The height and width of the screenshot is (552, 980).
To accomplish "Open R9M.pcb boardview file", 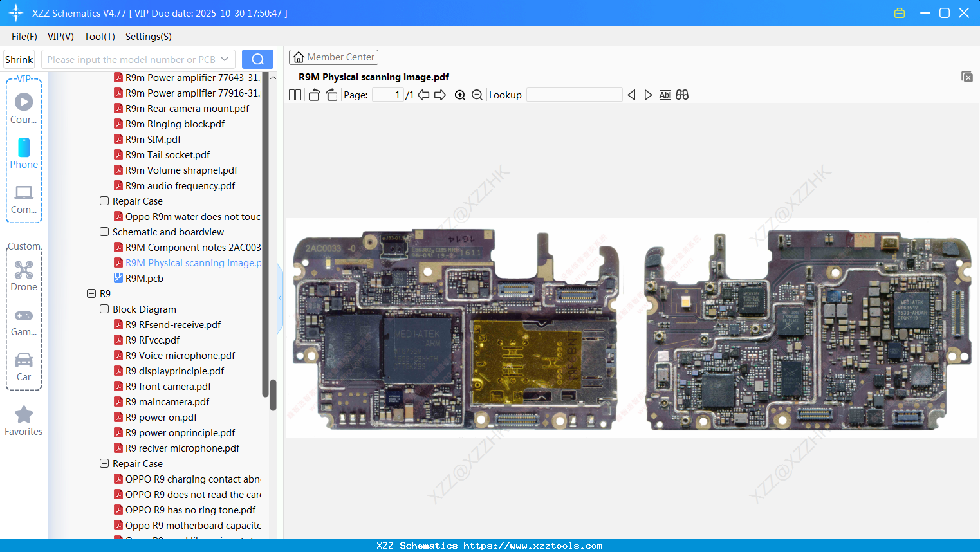I will [x=144, y=279].
